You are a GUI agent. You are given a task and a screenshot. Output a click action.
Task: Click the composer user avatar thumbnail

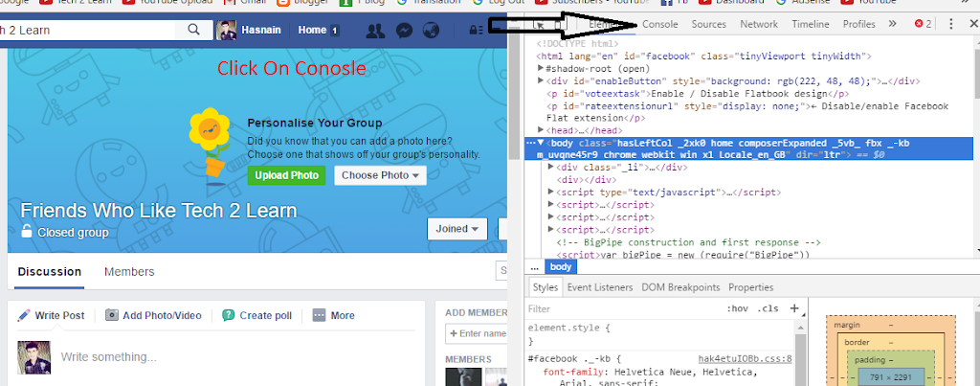tap(33, 358)
